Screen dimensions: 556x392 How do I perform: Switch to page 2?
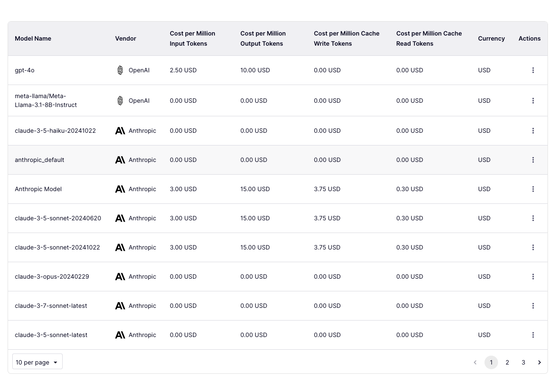507,362
